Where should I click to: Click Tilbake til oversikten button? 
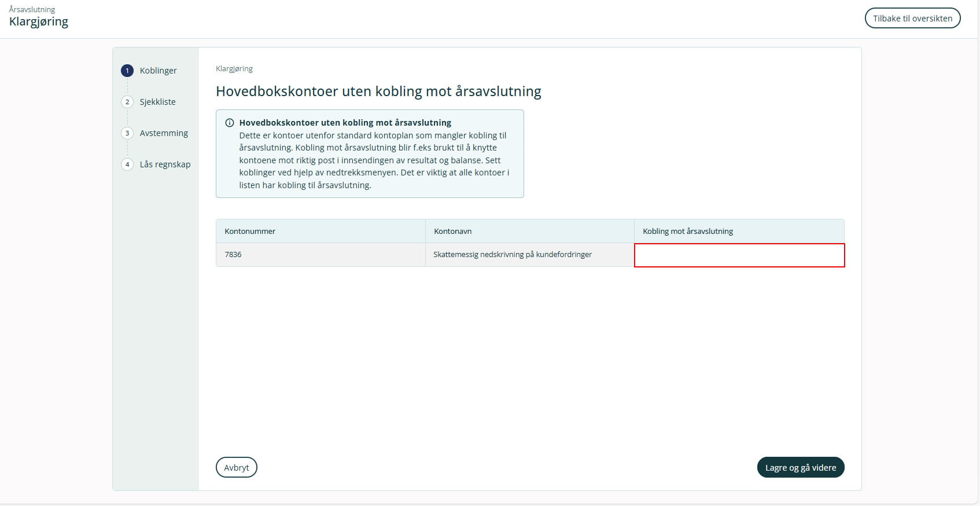912,19
